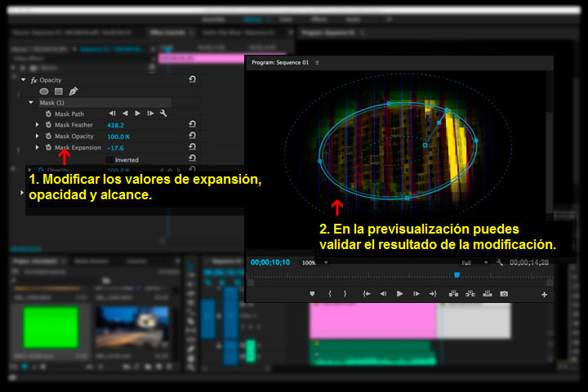
Task: Select the green solid thumbnail in Project panel
Action: click(51, 327)
